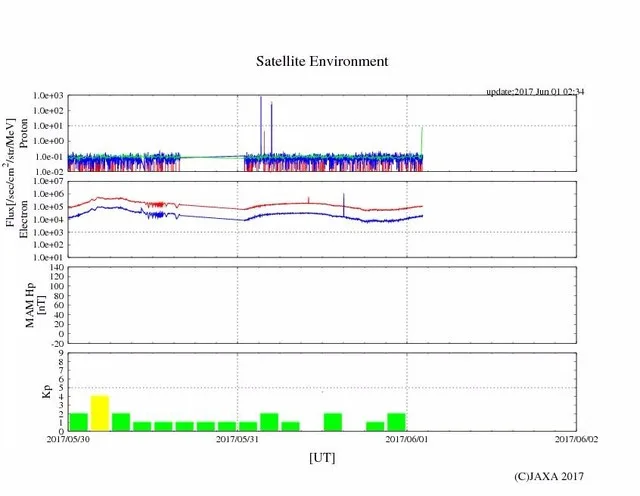
Task: Click the Kp axis label
Action: [x=45, y=392]
